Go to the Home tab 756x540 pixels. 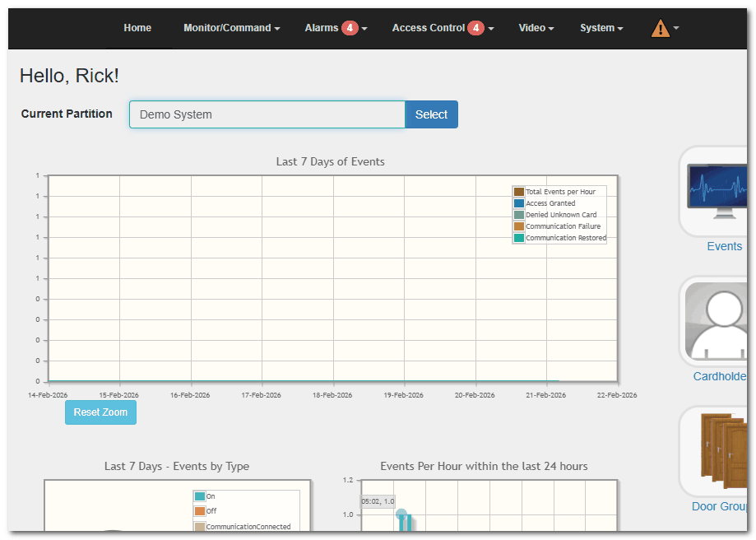pyautogui.click(x=137, y=28)
